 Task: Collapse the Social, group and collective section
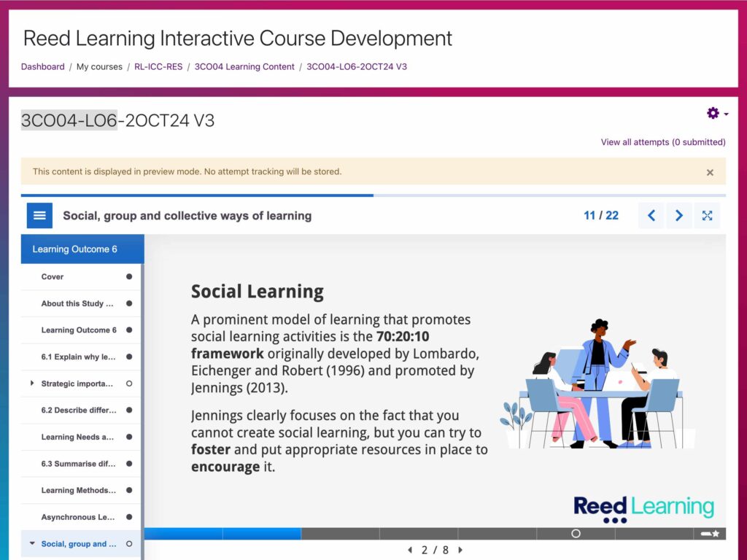32,544
